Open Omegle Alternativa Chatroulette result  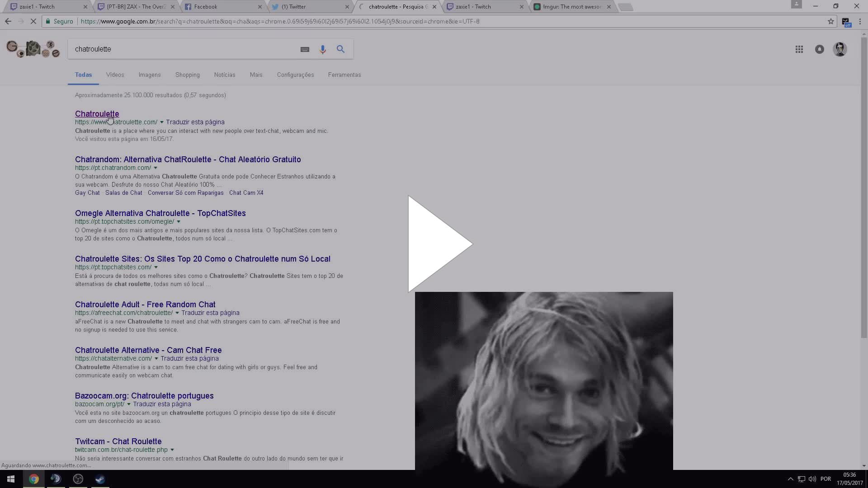[160, 213]
